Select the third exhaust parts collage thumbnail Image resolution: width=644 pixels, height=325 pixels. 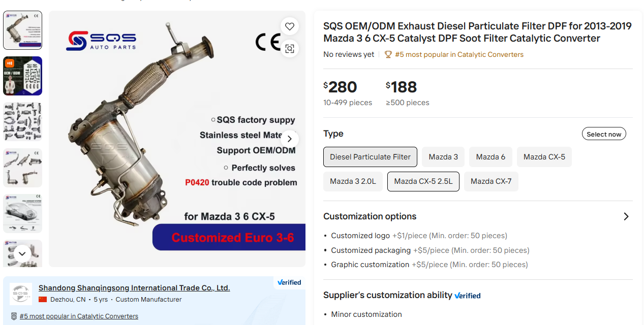[23, 122]
